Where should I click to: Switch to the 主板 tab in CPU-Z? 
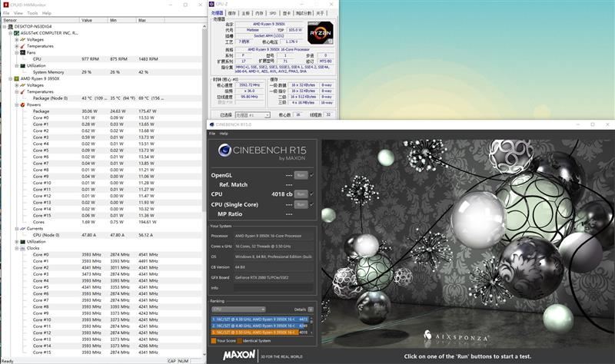tap(245, 13)
